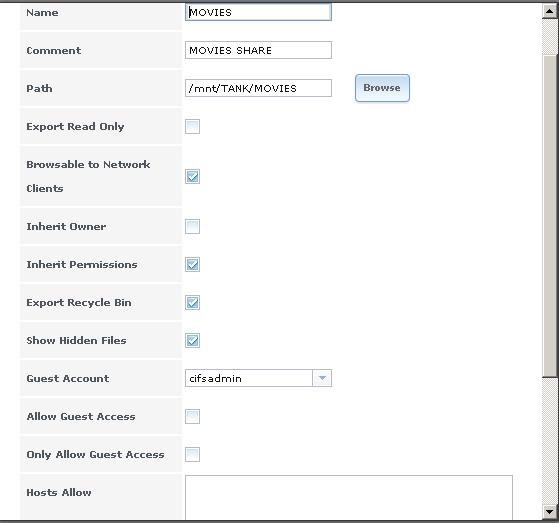559x523 pixels.
Task: Check the Allow Guest Access box
Action: click(x=193, y=416)
